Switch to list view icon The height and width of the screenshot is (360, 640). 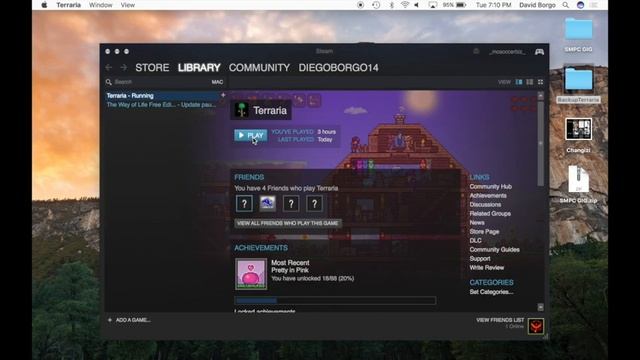pos(529,82)
